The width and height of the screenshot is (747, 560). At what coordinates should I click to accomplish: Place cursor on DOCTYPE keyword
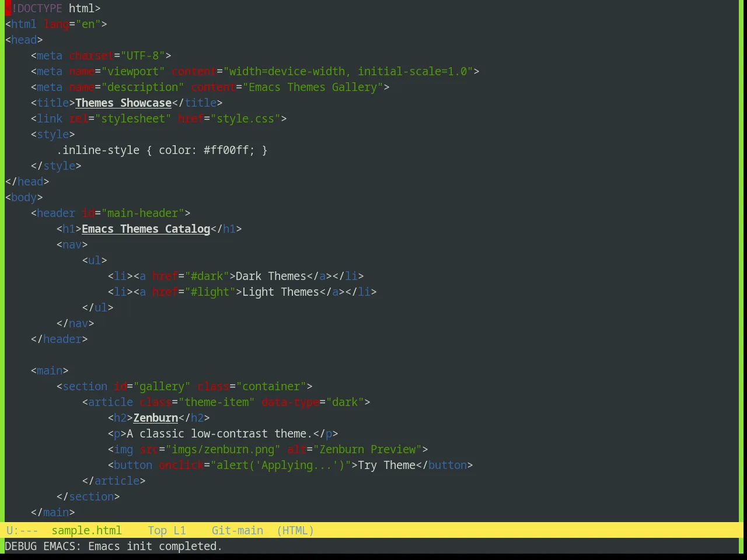(40, 8)
